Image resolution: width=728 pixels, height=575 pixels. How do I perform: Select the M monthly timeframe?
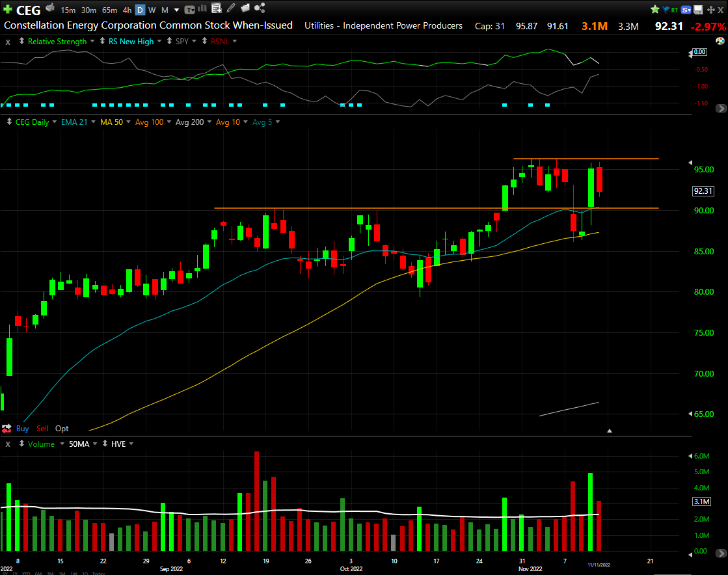tap(165, 10)
